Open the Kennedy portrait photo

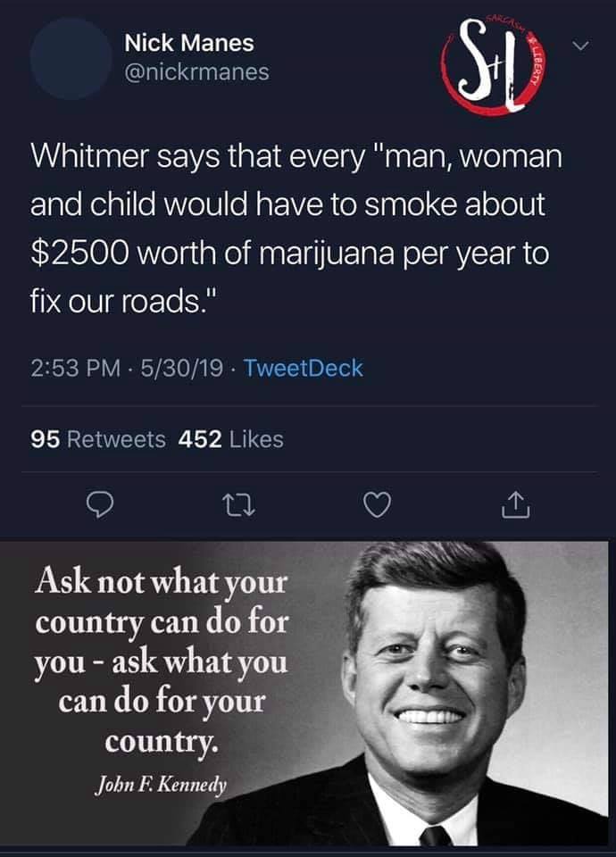pos(437,695)
